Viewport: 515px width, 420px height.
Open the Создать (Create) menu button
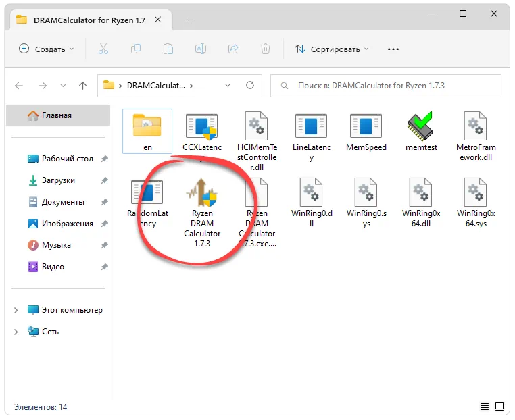[47, 49]
